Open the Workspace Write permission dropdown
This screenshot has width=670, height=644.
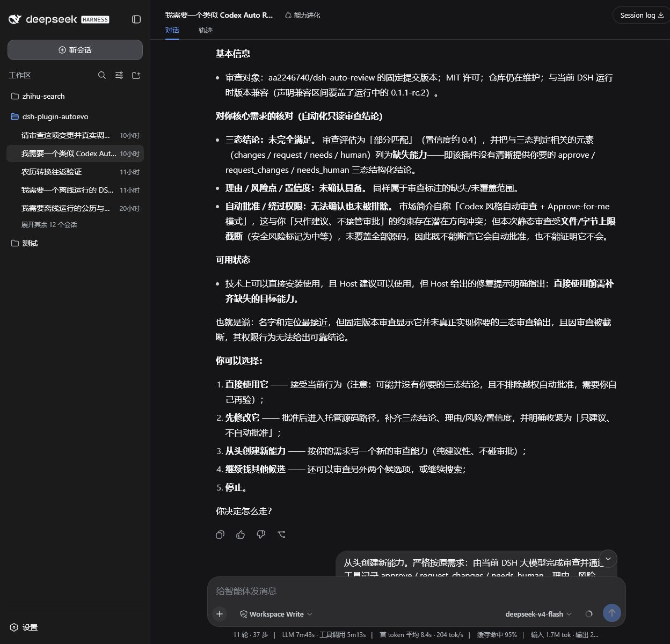coord(276,614)
